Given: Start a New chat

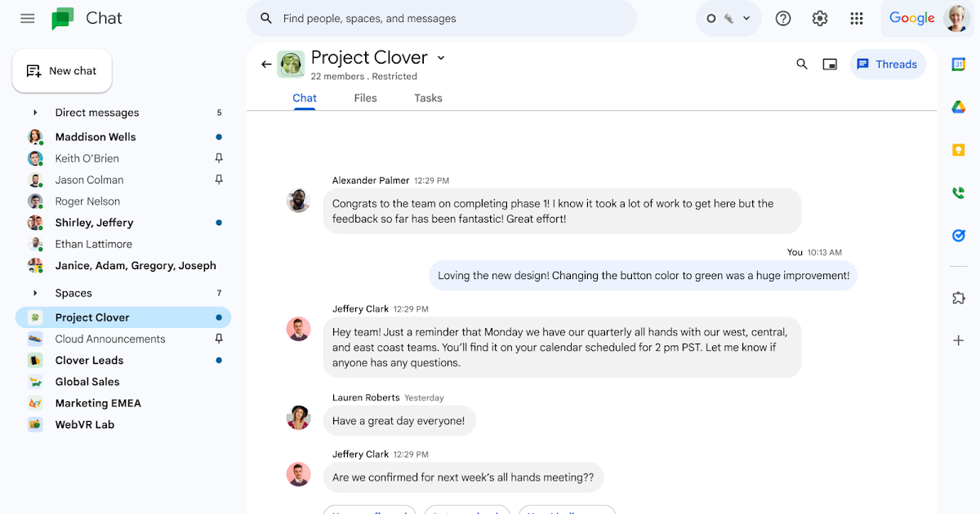Looking at the screenshot, I should pyautogui.click(x=62, y=71).
